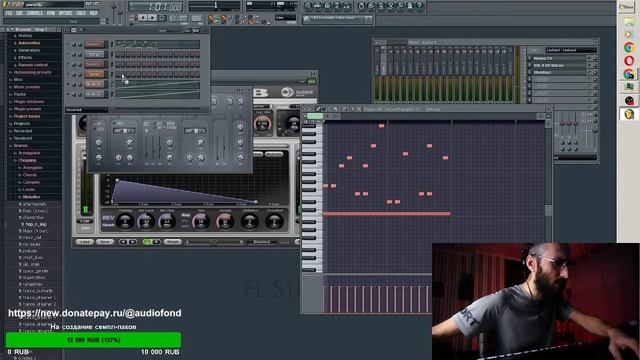Open the FILE menu
Image resolution: width=640 pixels, height=360 pixels.
9,13
